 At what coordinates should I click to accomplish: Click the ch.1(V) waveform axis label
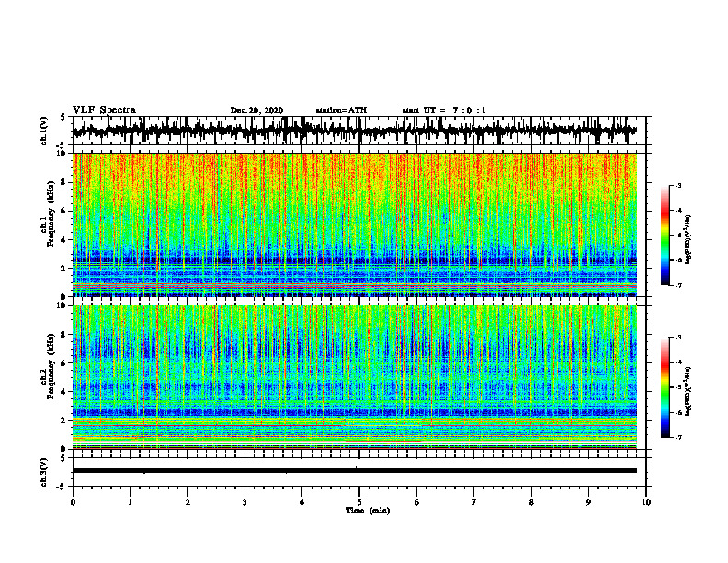[x=44, y=131]
